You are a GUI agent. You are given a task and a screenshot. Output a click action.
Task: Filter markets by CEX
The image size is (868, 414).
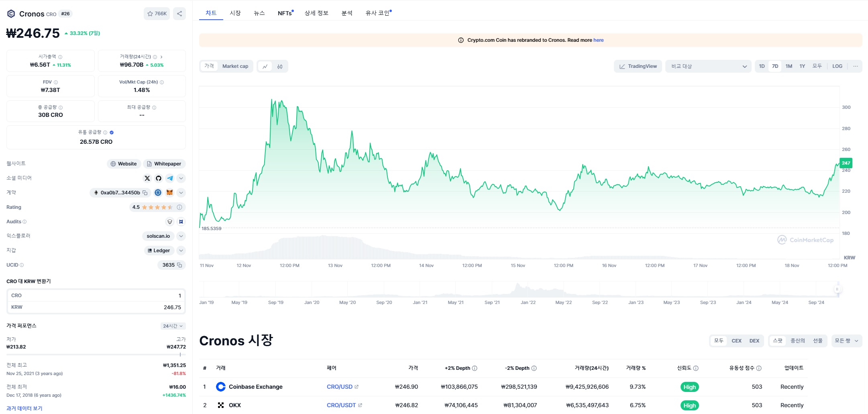[x=736, y=341]
